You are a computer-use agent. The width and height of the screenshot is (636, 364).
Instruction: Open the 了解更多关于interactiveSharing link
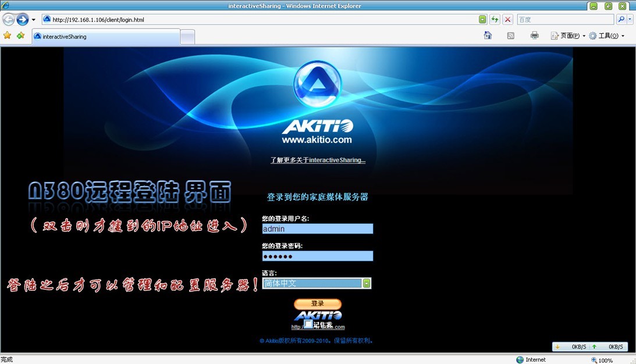(318, 160)
